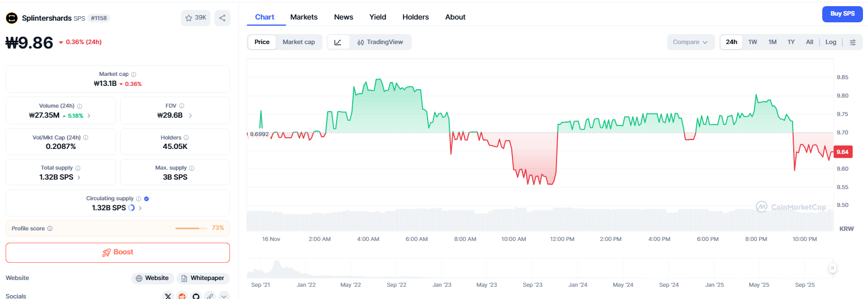Click the Buy SPS button
This screenshot has width=868, height=299.
(x=842, y=14)
